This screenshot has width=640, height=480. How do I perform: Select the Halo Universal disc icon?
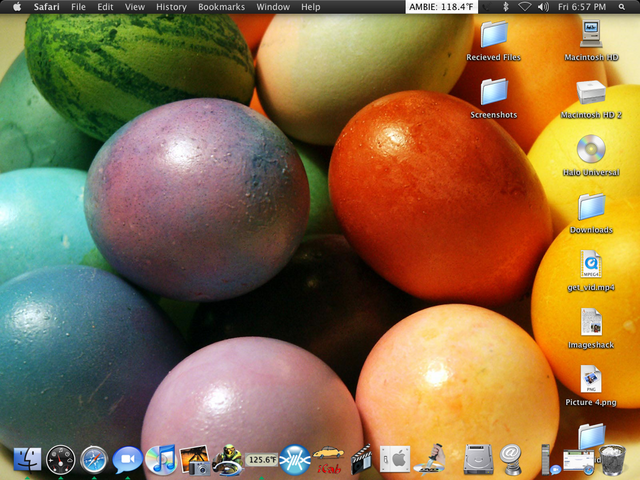tap(592, 151)
